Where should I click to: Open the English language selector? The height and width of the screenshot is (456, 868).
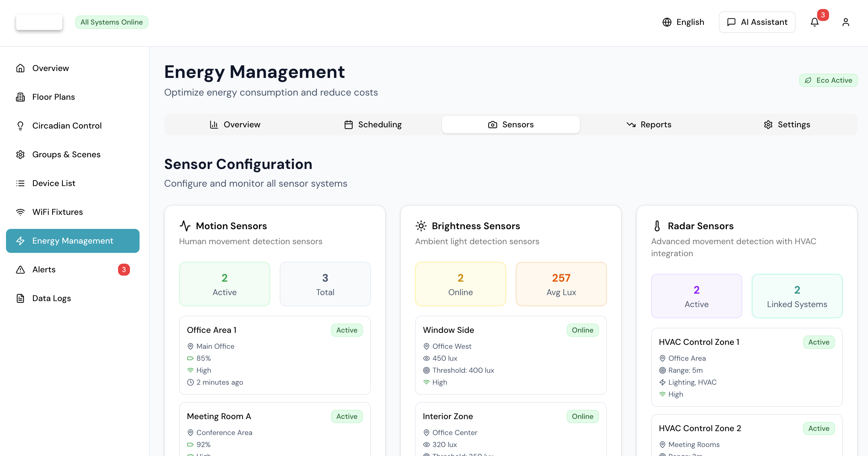(690, 22)
